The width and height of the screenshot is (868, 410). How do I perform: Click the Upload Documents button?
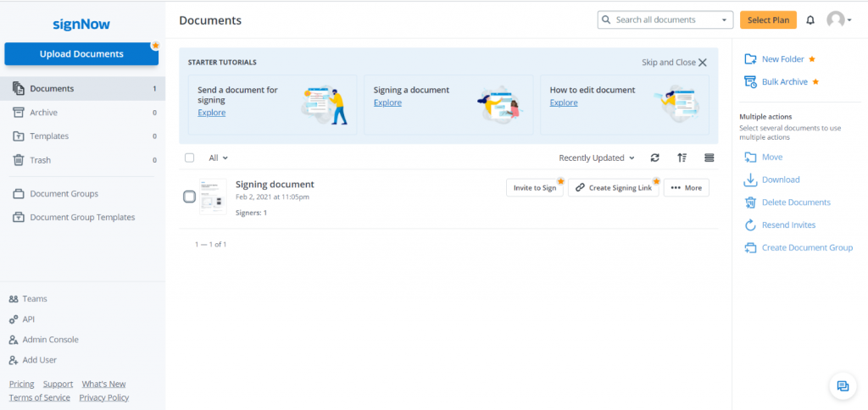point(81,54)
